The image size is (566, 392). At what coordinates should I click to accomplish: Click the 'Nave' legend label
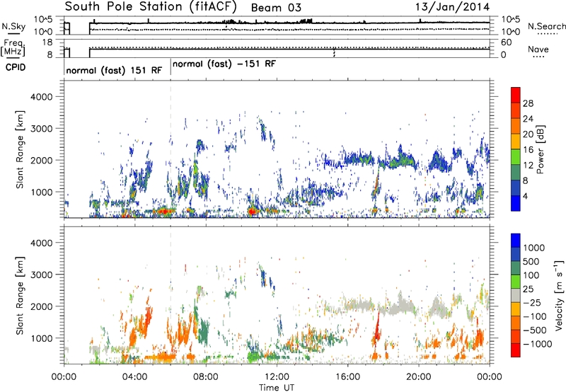(x=538, y=49)
